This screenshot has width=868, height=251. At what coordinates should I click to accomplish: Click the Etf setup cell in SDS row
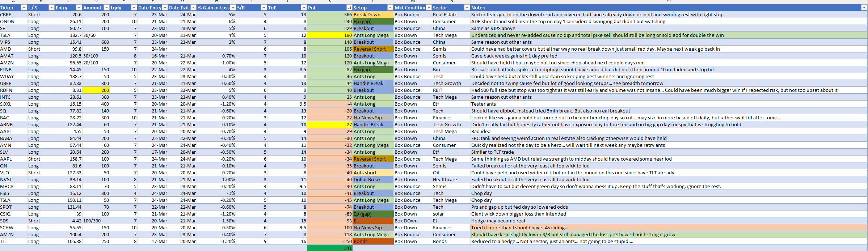pos(373,221)
